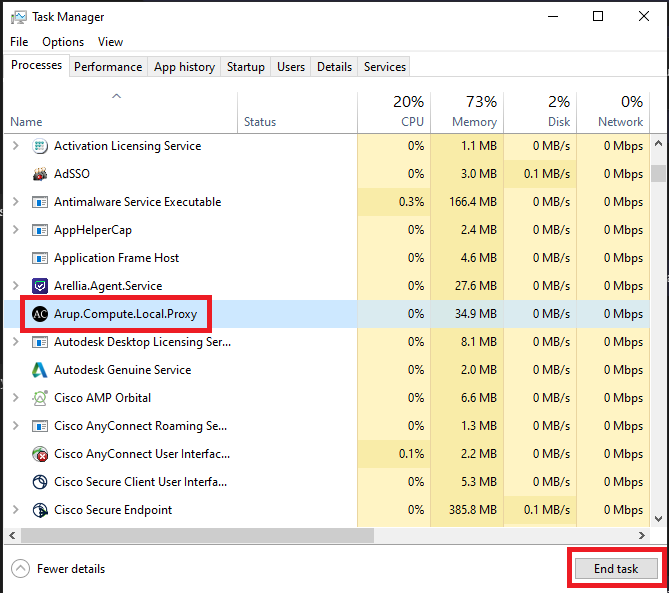Click the Cisco Secure Client User Interface icon
669x593 pixels.
pos(40,482)
